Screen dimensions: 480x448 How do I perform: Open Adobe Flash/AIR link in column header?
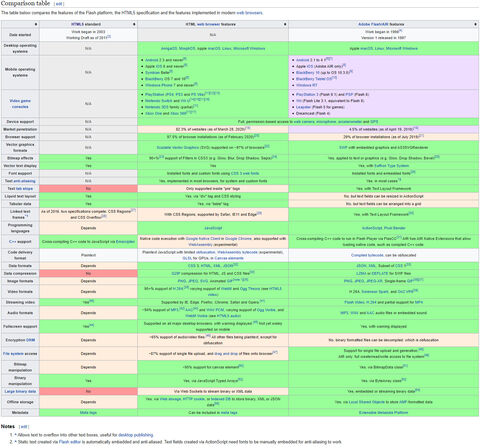click(369, 24)
